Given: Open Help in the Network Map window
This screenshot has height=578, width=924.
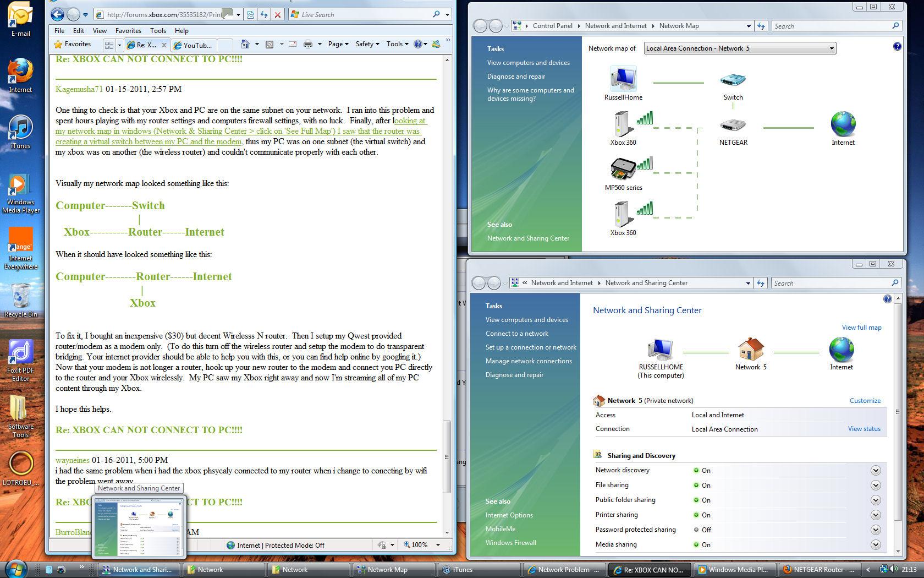Looking at the screenshot, I should [x=897, y=46].
